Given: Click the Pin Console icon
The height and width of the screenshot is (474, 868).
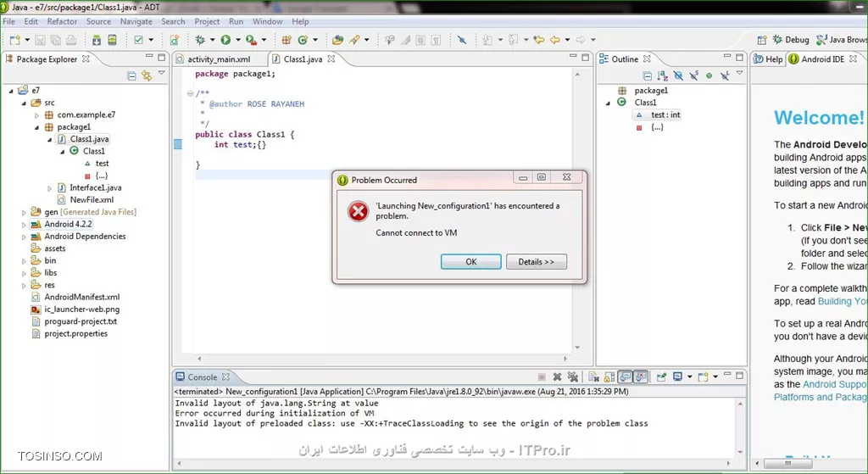Looking at the screenshot, I should coord(661,377).
